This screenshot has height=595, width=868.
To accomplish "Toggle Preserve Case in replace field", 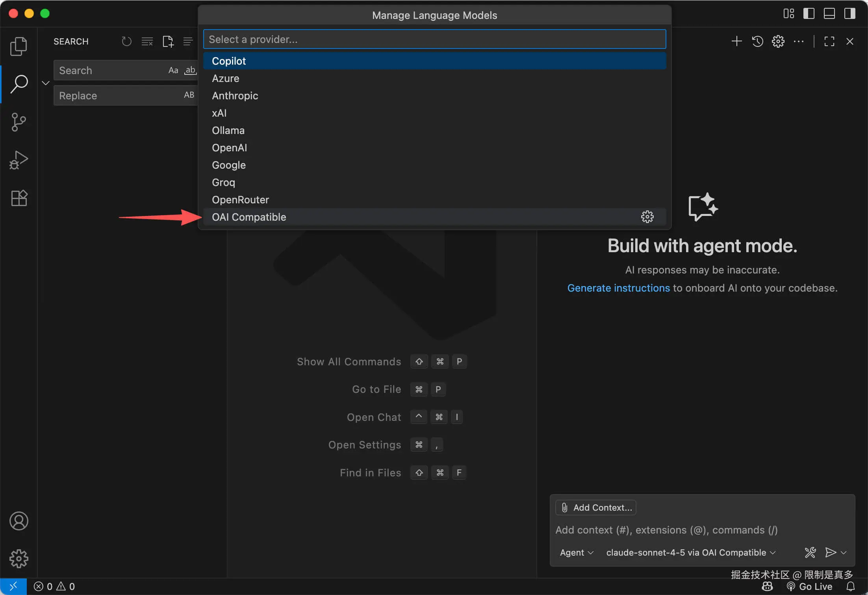I will [x=189, y=95].
